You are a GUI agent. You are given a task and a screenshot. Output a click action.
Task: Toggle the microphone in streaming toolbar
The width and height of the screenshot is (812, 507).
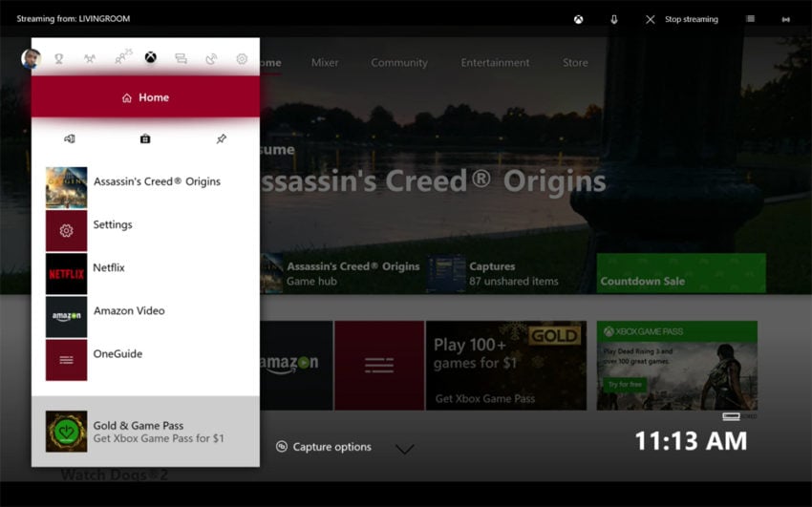tap(614, 19)
